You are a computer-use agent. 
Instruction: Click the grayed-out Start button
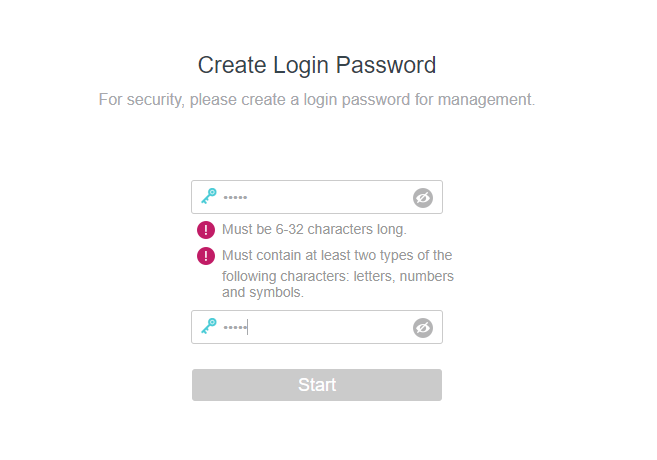[317, 385]
